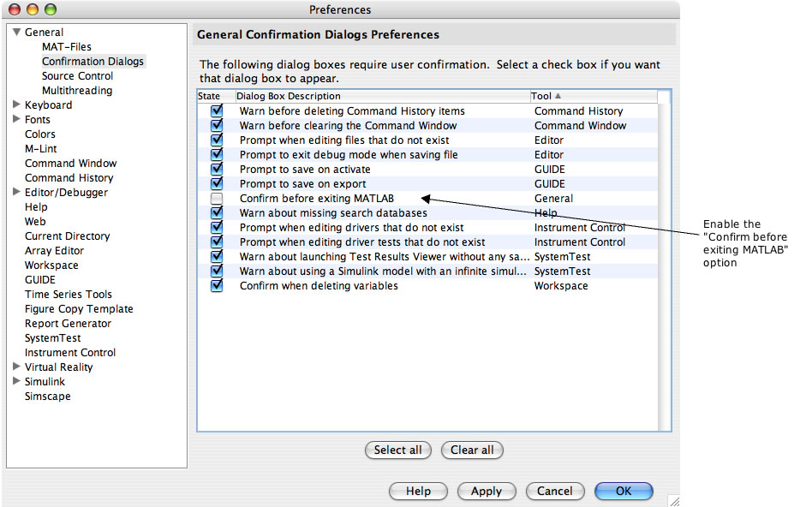Apply the preference changes
This screenshot has width=812, height=507.
[487, 492]
